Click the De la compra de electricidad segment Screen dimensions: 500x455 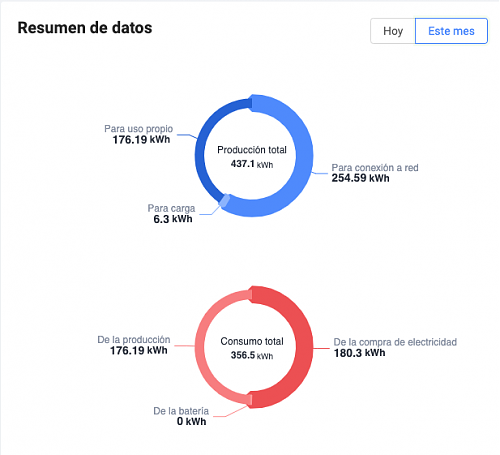(x=304, y=347)
